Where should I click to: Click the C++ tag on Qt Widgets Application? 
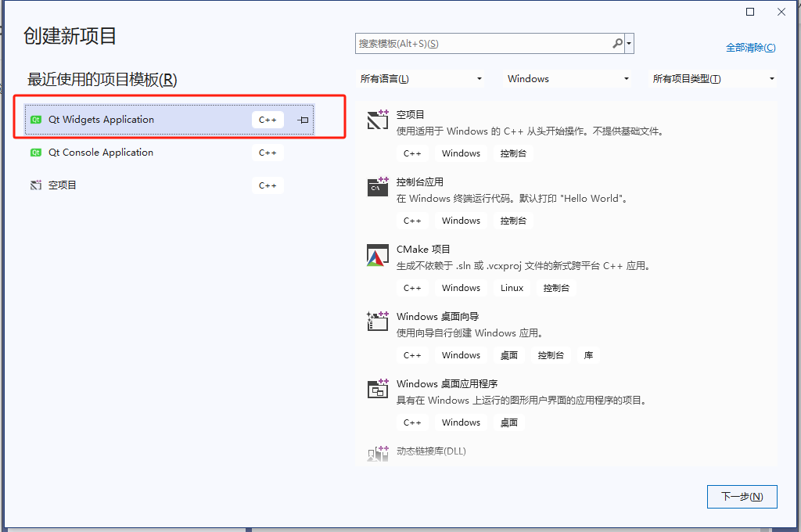pos(268,120)
